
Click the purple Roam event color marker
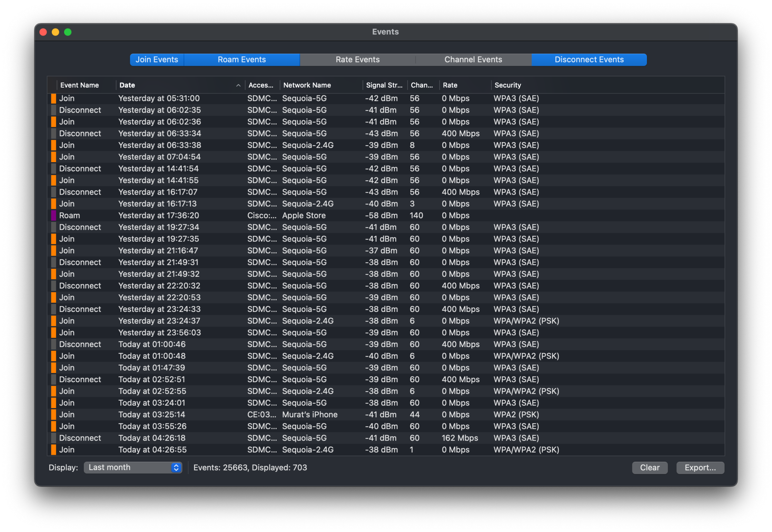(x=54, y=215)
